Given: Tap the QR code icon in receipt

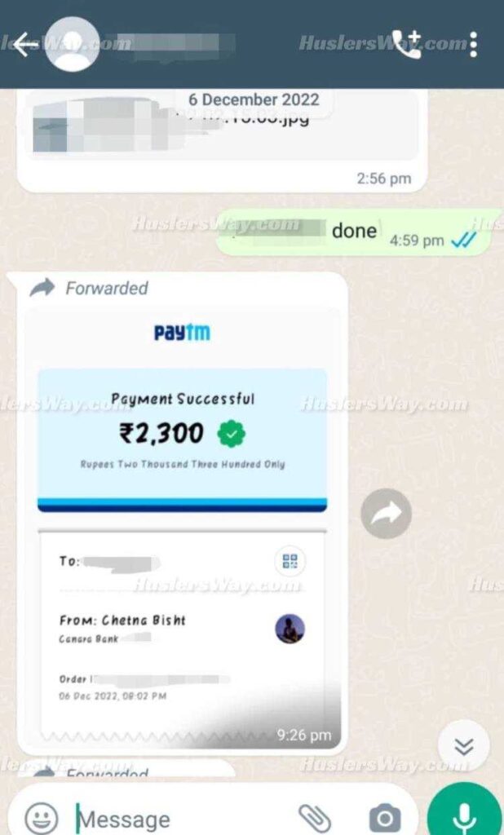Looking at the screenshot, I should [290, 561].
